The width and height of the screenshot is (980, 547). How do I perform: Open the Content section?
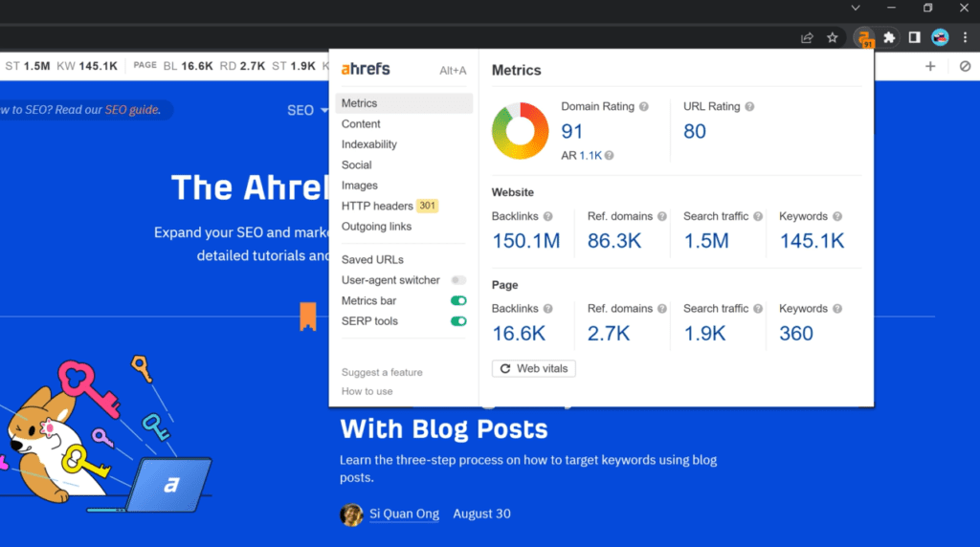[x=361, y=124]
